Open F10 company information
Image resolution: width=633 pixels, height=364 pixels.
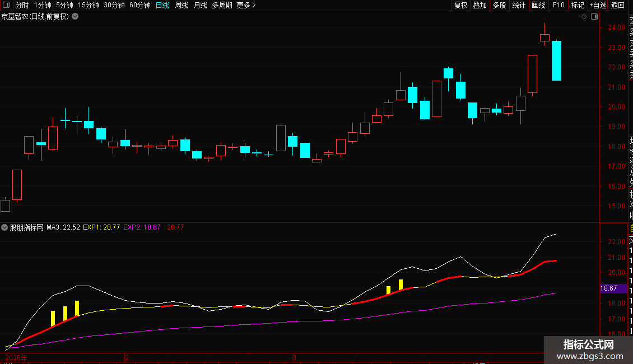pos(558,5)
